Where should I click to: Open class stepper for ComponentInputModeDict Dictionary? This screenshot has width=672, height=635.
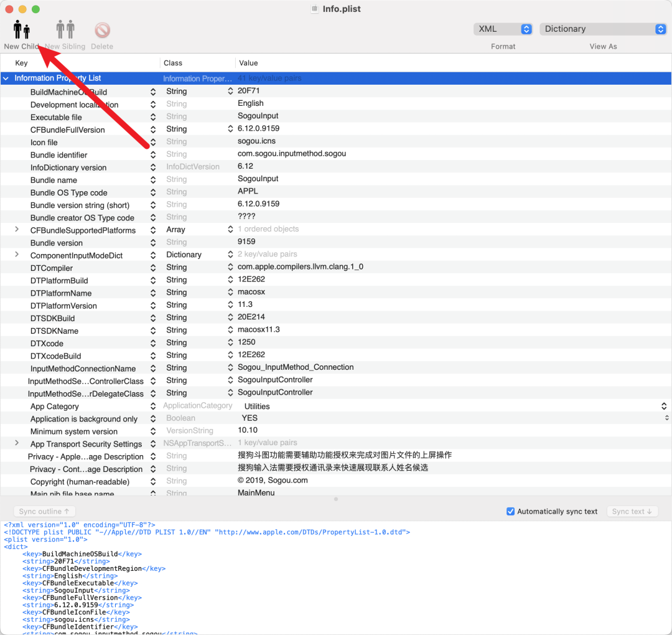point(230,254)
